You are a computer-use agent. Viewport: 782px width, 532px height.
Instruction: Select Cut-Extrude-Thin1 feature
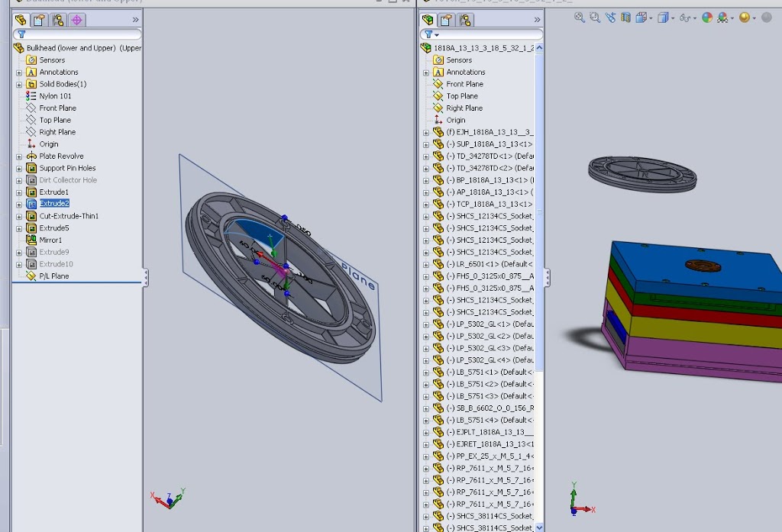[69, 216]
